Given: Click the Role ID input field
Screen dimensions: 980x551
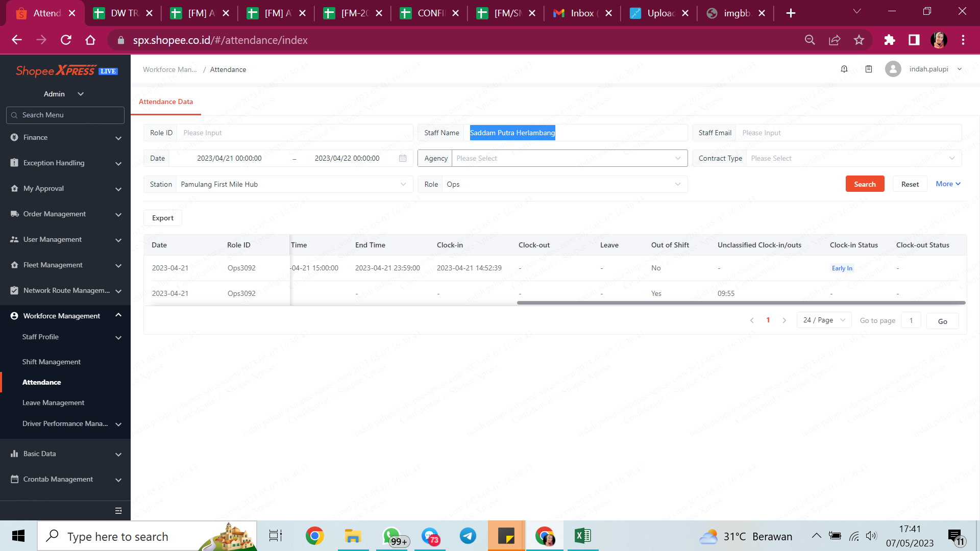Looking at the screenshot, I should (295, 133).
